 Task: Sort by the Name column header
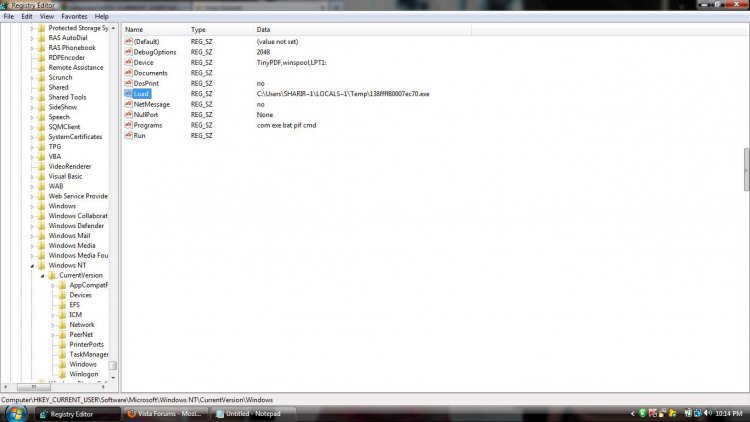point(154,30)
